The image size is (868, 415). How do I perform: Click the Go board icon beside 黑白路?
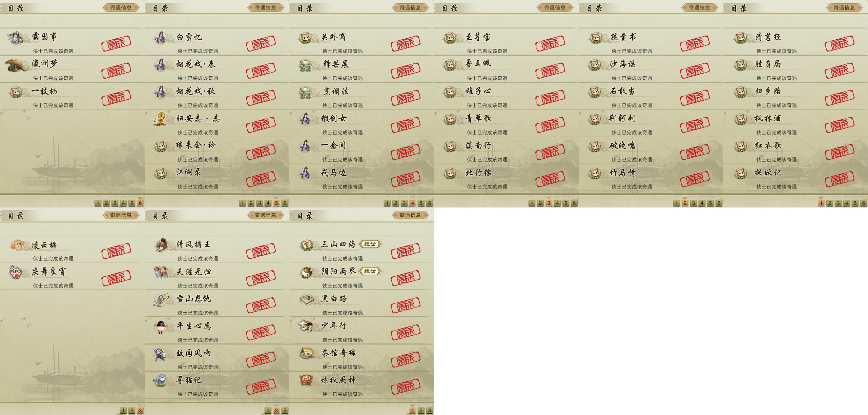click(306, 299)
